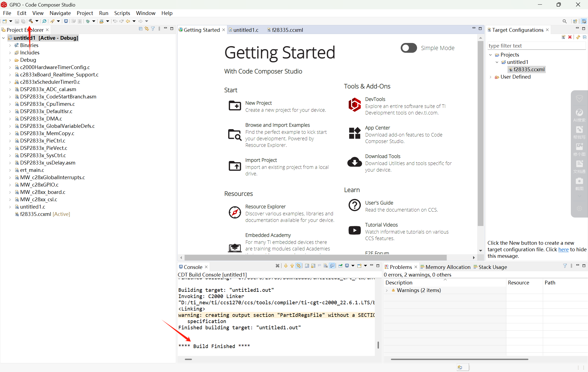Viewport: 588px width, 372px height.
Task: Toggle the Simple Mode switch
Action: 409,48
